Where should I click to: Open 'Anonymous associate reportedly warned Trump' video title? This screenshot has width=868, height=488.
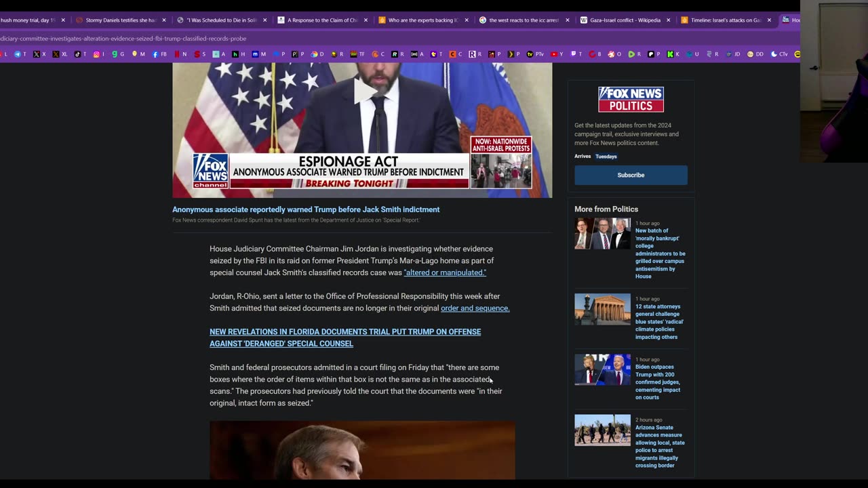point(306,209)
